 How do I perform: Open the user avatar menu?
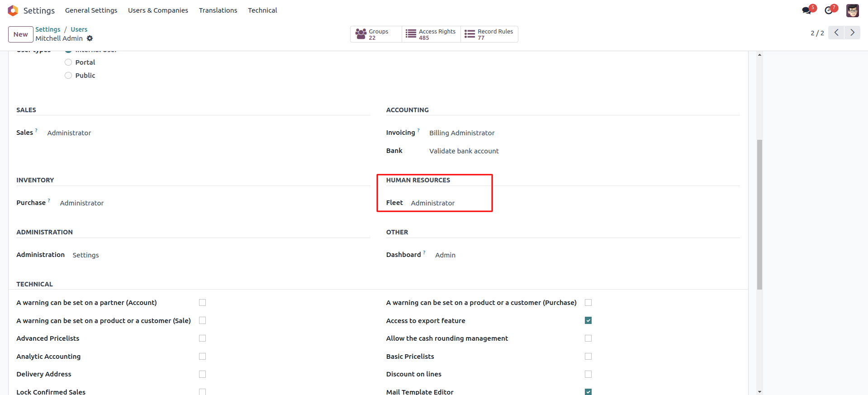(x=852, y=10)
